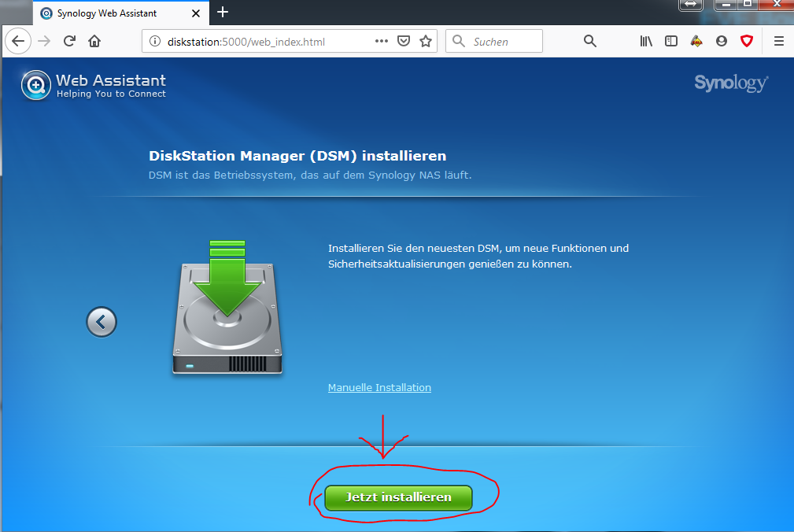The height and width of the screenshot is (532, 794).
Task: Click the Jetzt installieren button
Action: pyautogui.click(x=398, y=497)
